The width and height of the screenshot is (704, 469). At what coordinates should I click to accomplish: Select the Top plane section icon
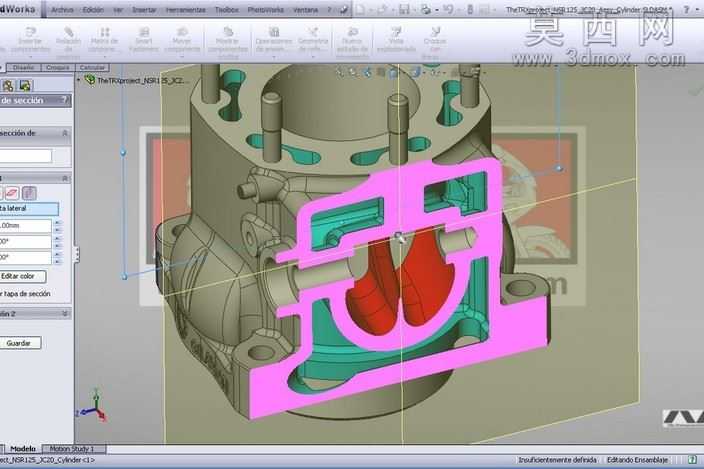[x=12, y=193]
